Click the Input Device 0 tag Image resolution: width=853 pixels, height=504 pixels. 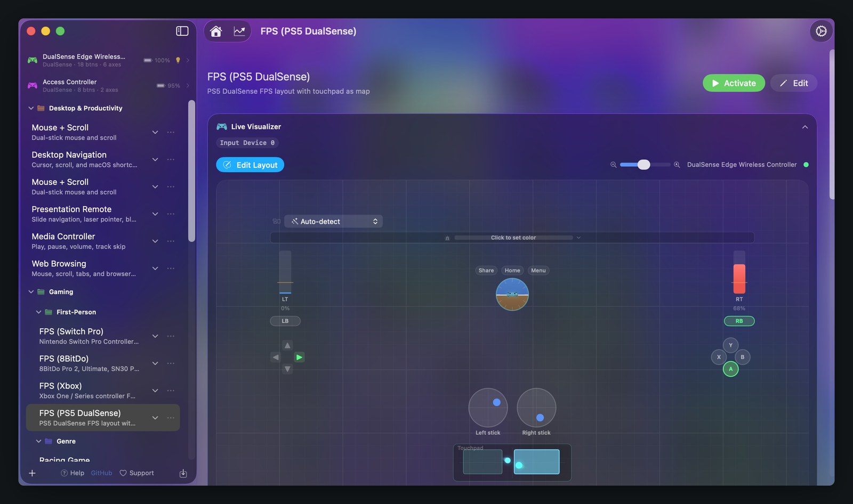pyautogui.click(x=247, y=143)
